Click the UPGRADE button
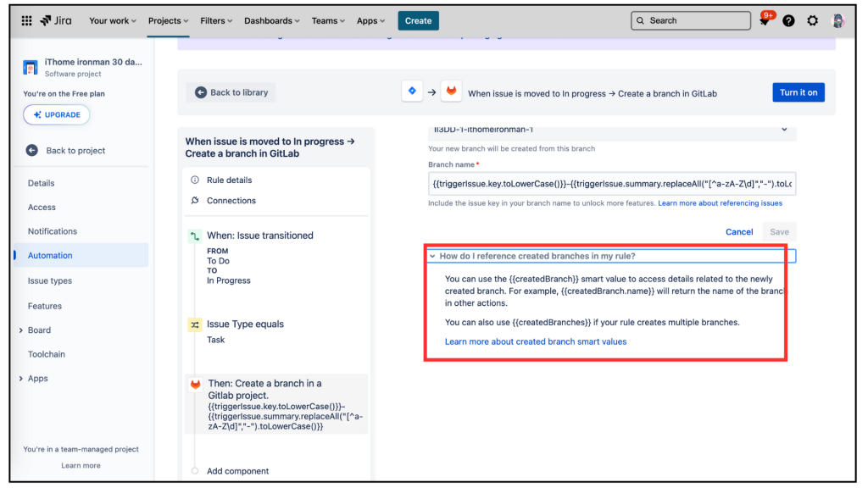Image resolution: width=868 pixels, height=488 pixels. [x=57, y=114]
